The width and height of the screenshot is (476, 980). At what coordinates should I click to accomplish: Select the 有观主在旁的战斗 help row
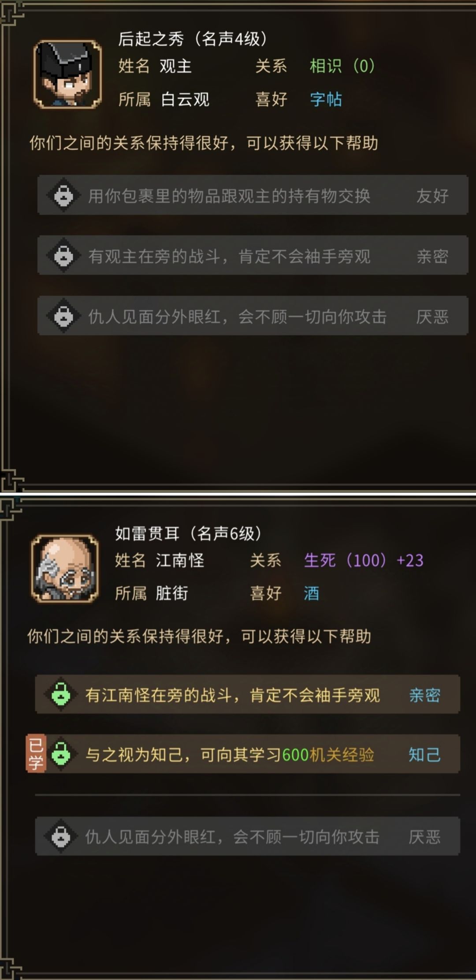click(x=253, y=255)
